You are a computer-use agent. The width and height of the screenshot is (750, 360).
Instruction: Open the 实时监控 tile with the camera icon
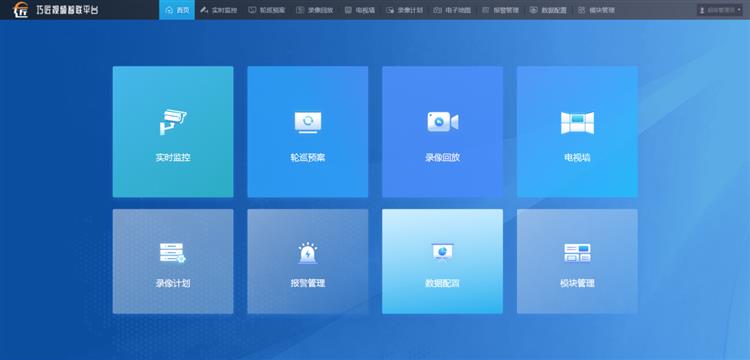[x=173, y=131]
